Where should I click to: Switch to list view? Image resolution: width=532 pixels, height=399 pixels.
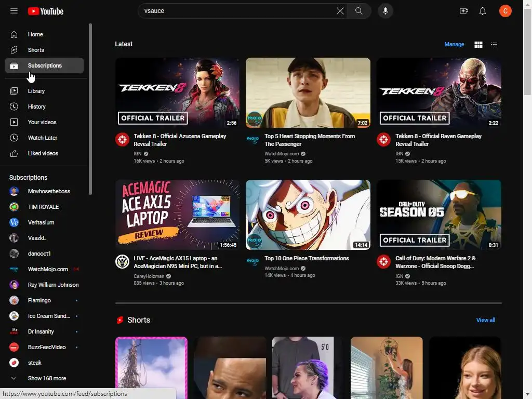pyautogui.click(x=494, y=45)
